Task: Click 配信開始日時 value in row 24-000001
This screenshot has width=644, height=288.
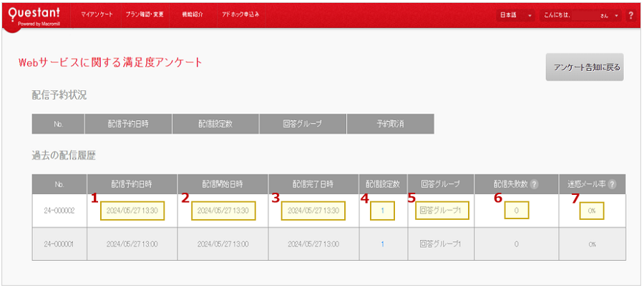Action: coord(223,244)
